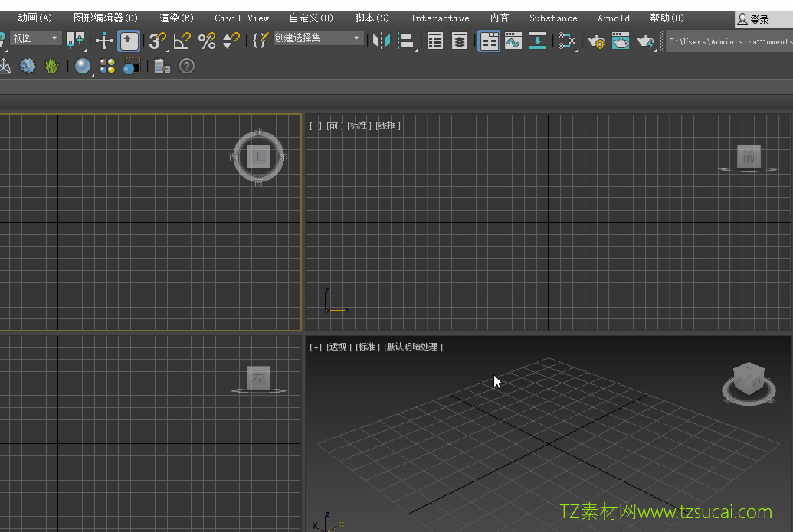Click the four colored balls icon
The height and width of the screenshot is (532, 793).
click(x=107, y=66)
